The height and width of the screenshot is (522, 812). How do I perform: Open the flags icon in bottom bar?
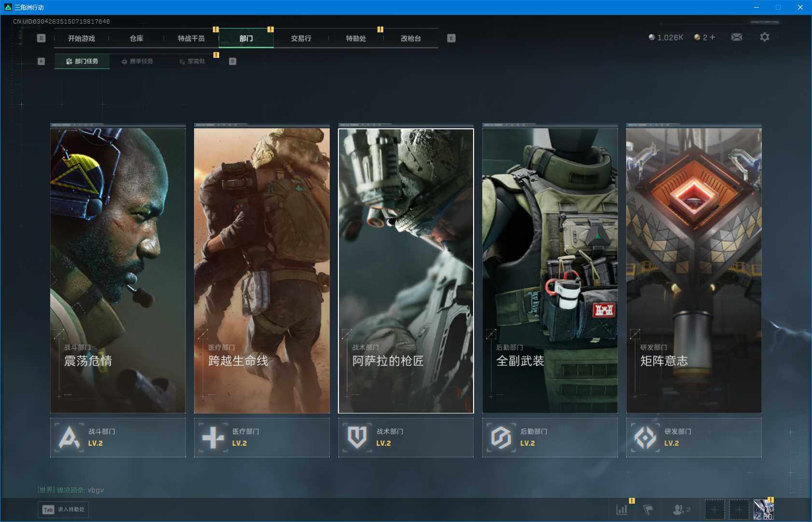[648, 509]
